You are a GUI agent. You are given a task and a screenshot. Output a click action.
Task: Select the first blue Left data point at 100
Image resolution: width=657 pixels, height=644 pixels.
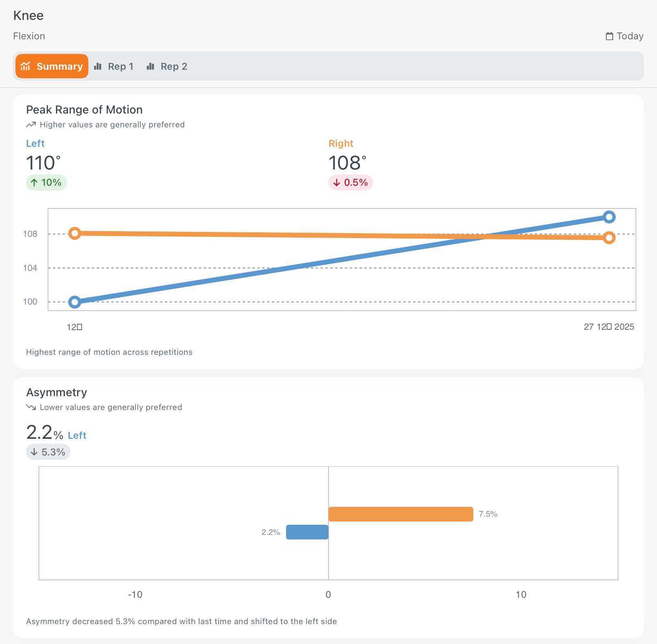pyautogui.click(x=75, y=302)
